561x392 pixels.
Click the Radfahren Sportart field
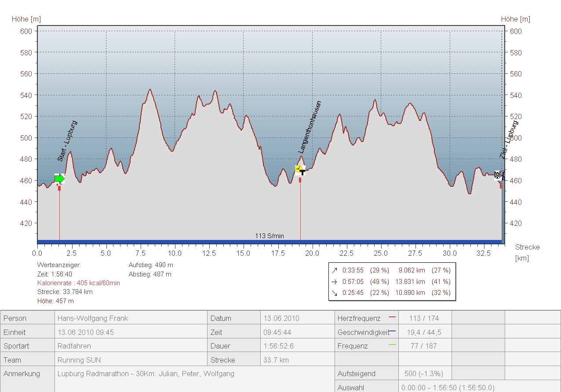74,346
